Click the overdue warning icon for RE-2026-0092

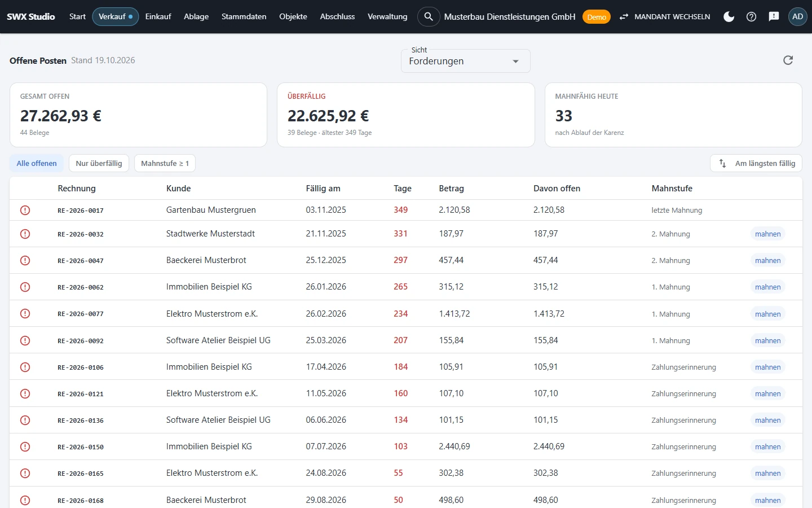(x=25, y=340)
